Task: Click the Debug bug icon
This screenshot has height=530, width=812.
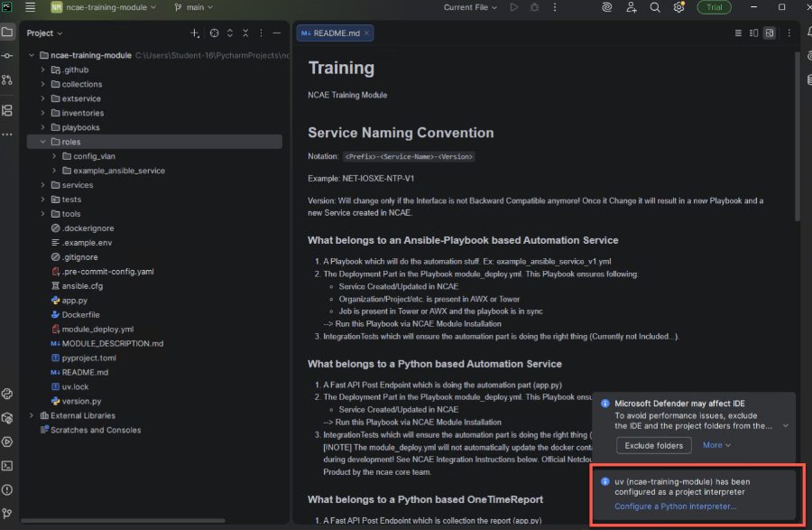Action: [534, 7]
